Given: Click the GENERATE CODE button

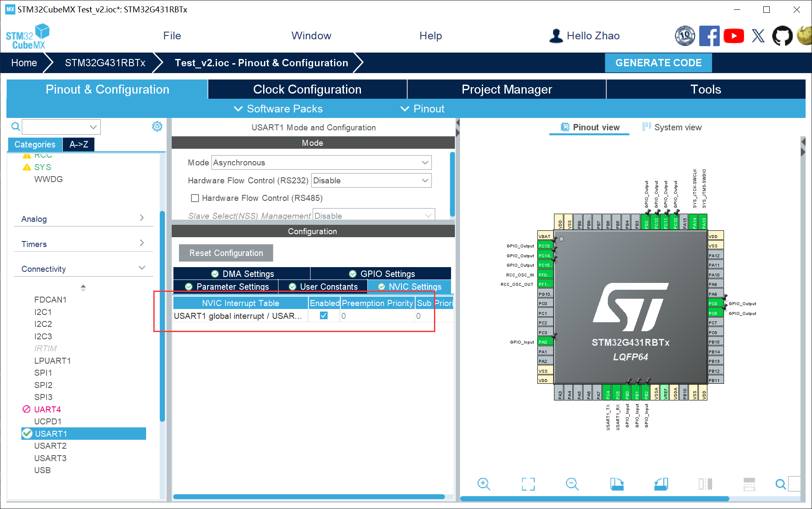Looking at the screenshot, I should 658,63.
